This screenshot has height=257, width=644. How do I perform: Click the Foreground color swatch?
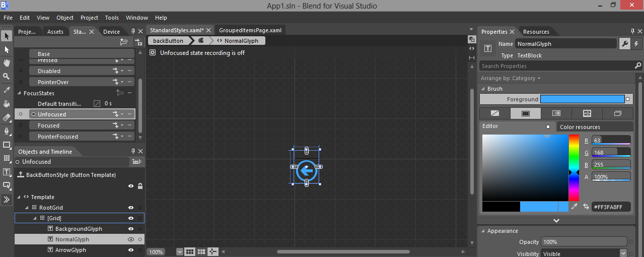582,99
